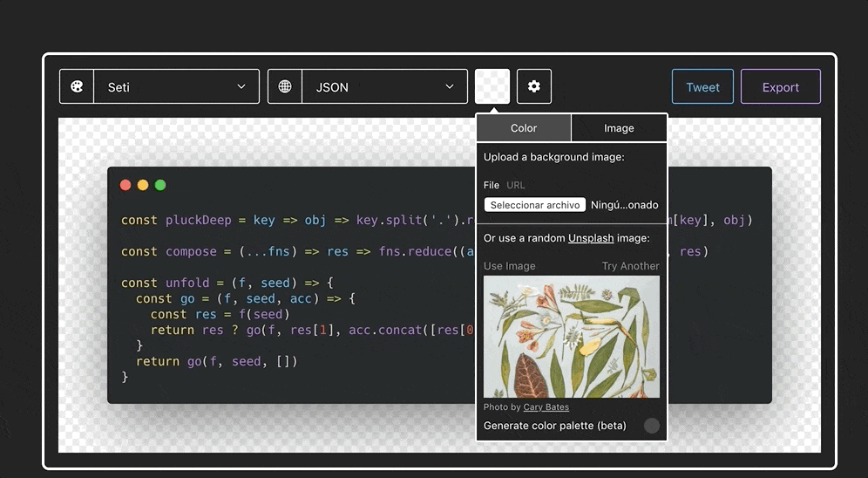Click the language globe icon
This screenshot has height=478, width=868.
pyautogui.click(x=285, y=86)
